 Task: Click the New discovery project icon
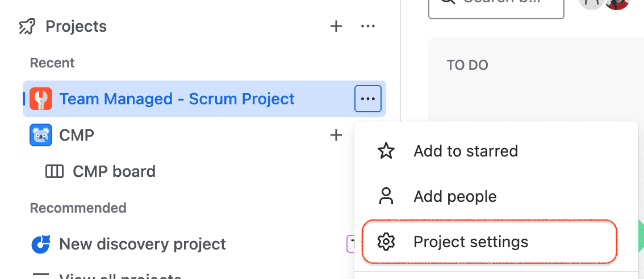(x=41, y=244)
